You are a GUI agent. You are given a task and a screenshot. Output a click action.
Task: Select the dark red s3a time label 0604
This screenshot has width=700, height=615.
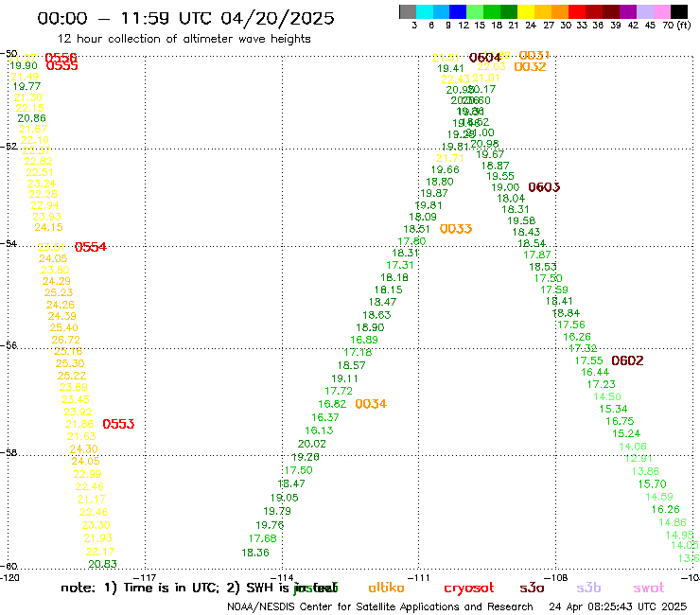tap(485, 58)
